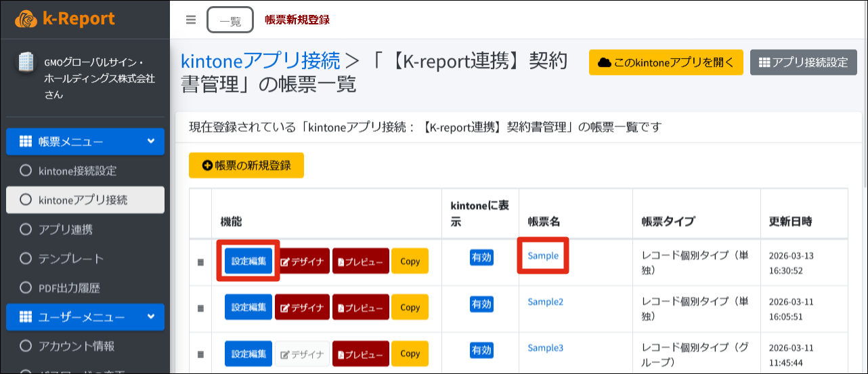Click drag handle icon for Sample2 row
This screenshot has height=374, width=868.
(200, 308)
